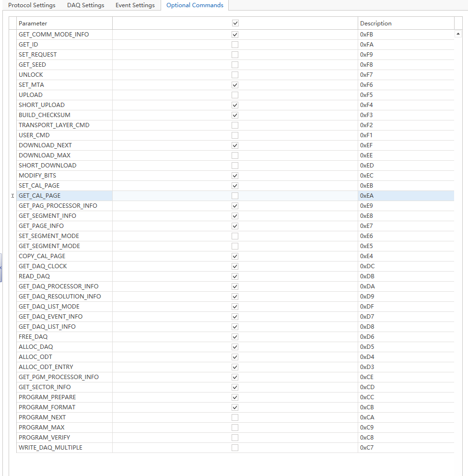Uncheck the BUILD_CHECKSUM command

tap(235, 115)
